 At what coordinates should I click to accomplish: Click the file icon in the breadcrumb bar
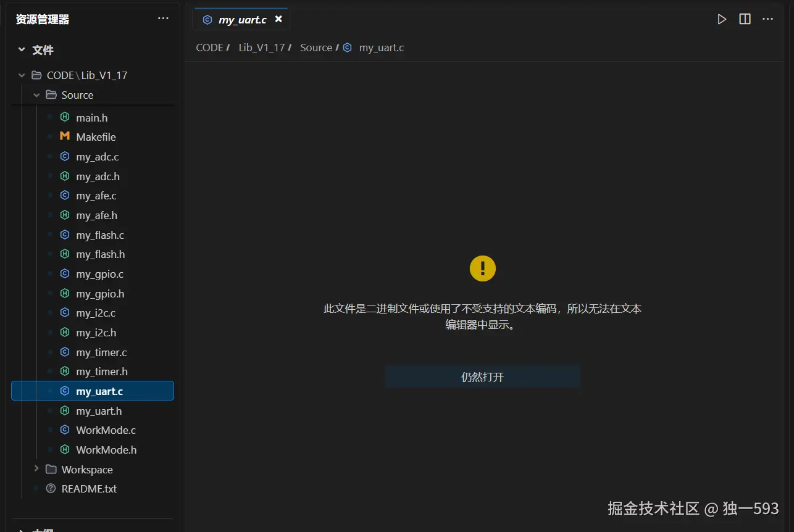[347, 47]
